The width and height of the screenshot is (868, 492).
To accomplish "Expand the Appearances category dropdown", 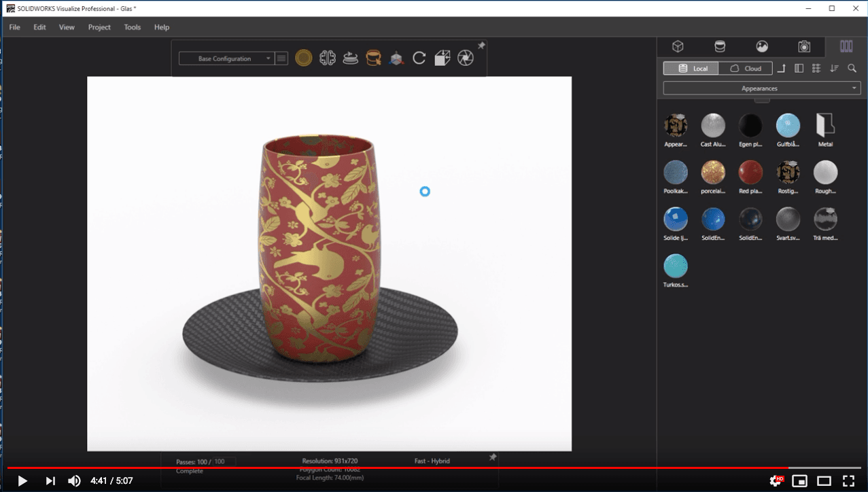I will click(x=762, y=88).
